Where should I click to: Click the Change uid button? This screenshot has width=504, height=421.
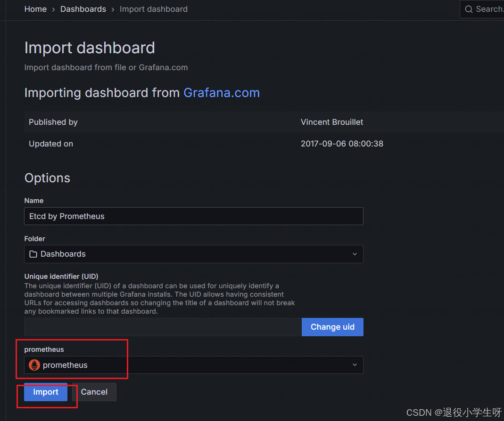pyautogui.click(x=332, y=327)
